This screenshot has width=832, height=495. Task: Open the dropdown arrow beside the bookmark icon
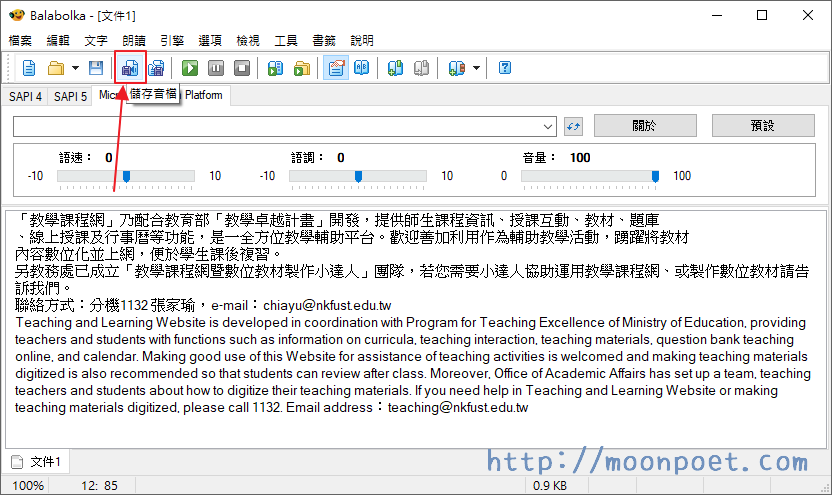476,68
